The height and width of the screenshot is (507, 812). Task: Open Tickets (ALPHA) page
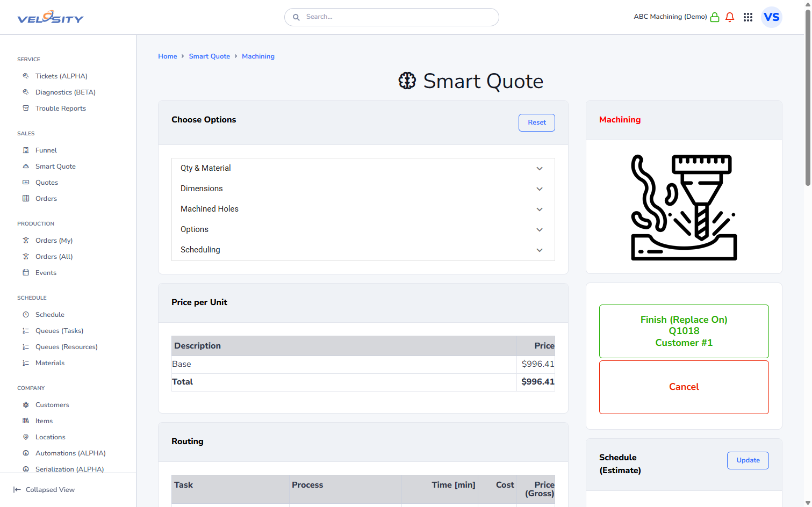(x=61, y=76)
